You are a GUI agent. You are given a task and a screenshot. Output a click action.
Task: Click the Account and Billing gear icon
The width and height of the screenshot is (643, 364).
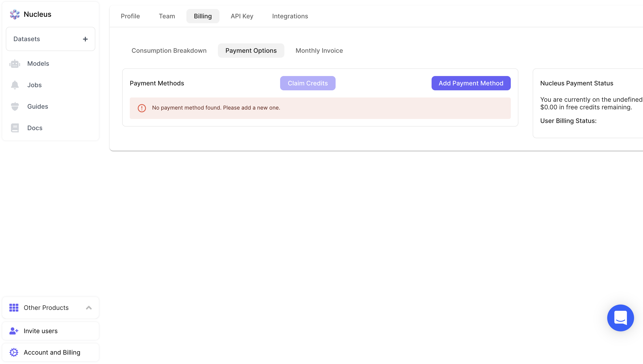click(x=14, y=353)
